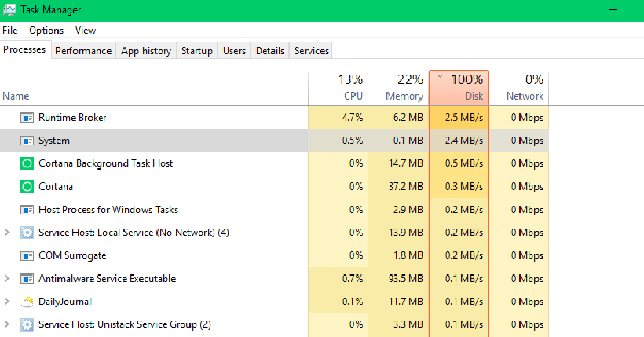The width and height of the screenshot is (644, 337).
Task: Click the Service Host Local Service gear icon
Action: 27,233
